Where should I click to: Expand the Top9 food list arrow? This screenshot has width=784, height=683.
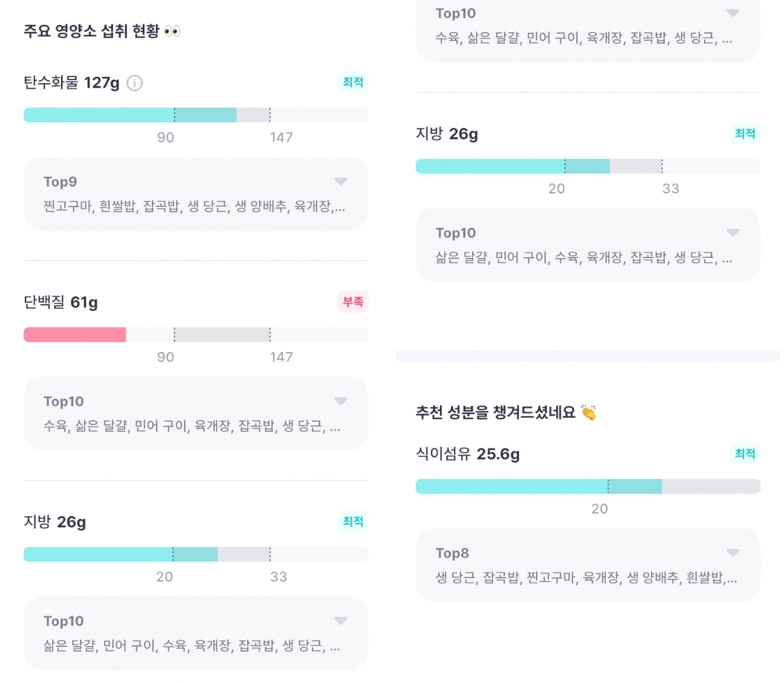(x=340, y=182)
